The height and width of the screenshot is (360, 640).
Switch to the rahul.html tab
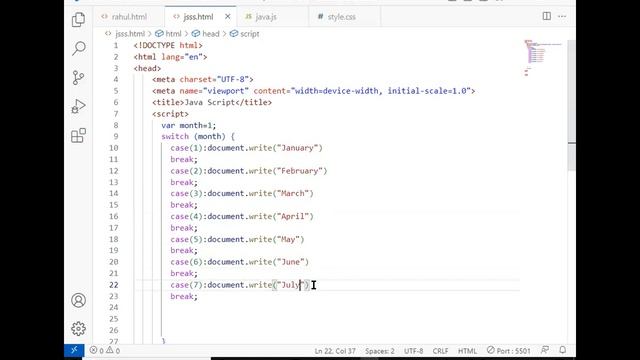(x=129, y=17)
